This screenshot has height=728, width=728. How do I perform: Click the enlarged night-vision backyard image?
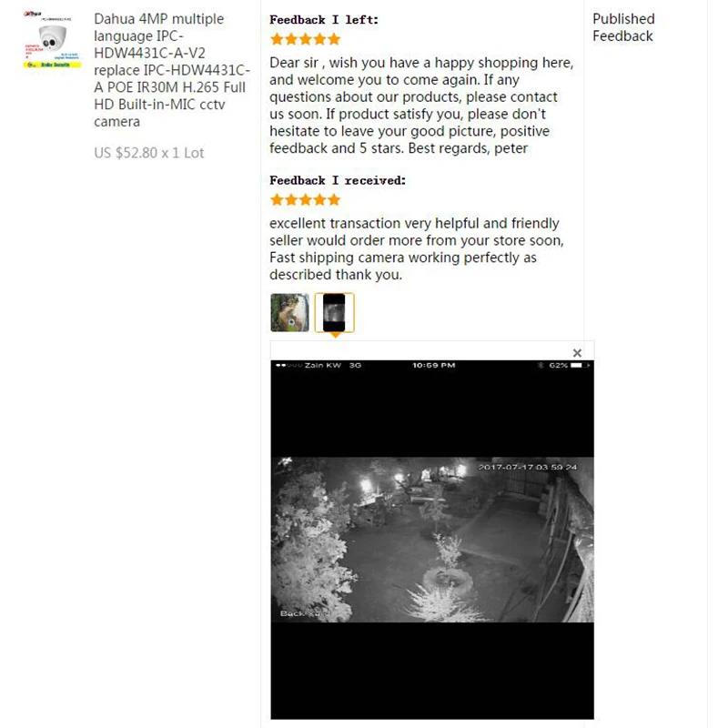click(x=432, y=540)
